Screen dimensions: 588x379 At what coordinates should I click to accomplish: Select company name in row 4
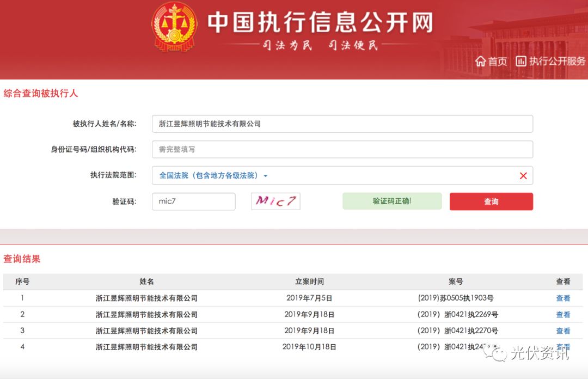click(x=146, y=347)
